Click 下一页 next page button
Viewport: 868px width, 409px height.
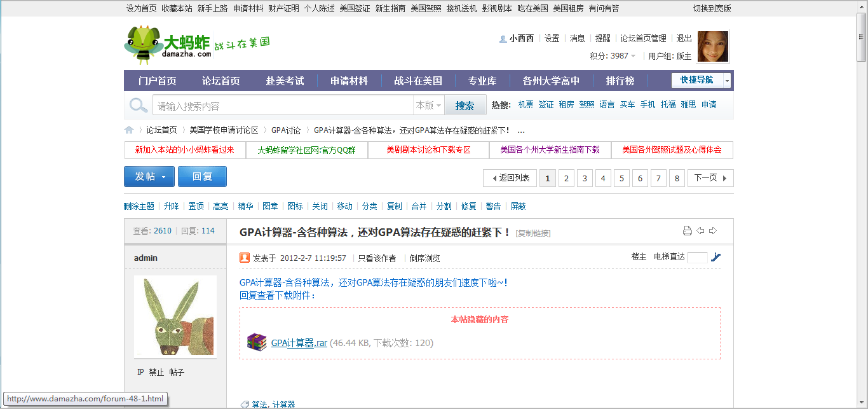tap(710, 178)
